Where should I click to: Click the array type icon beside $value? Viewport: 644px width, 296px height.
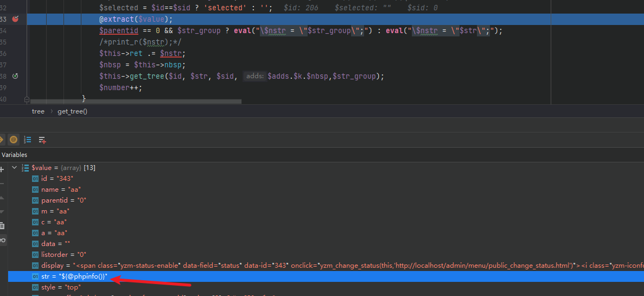[x=25, y=168]
